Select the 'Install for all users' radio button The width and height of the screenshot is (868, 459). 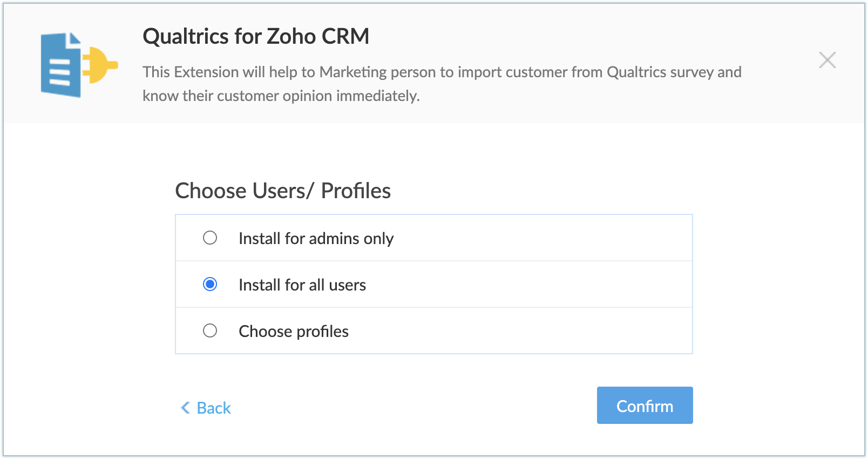click(x=210, y=284)
